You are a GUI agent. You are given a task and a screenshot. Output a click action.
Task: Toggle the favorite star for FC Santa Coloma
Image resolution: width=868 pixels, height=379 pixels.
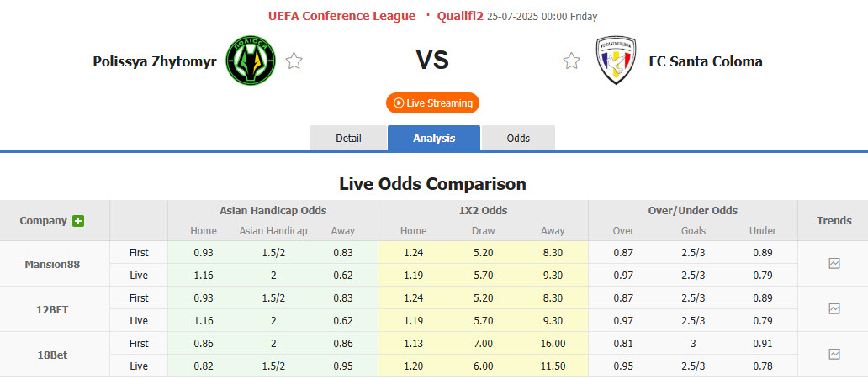point(572,61)
